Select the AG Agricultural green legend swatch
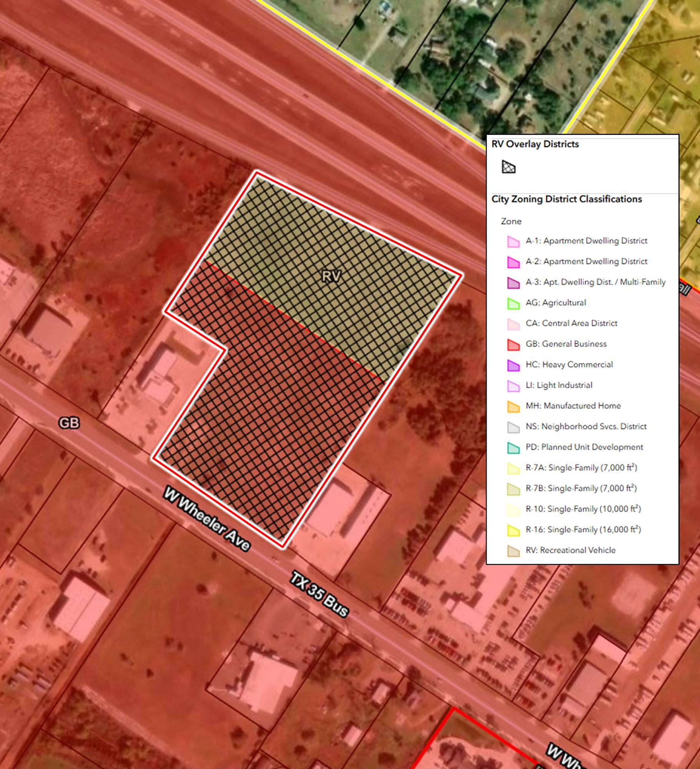Viewport: 700px width, 769px height. coord(513,303)
